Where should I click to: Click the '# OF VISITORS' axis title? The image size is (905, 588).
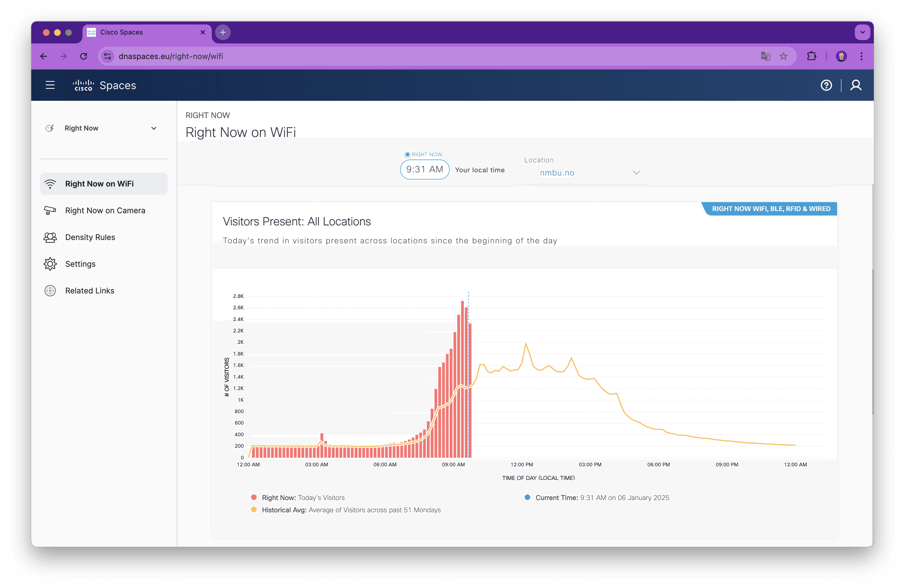pos(227,377)
